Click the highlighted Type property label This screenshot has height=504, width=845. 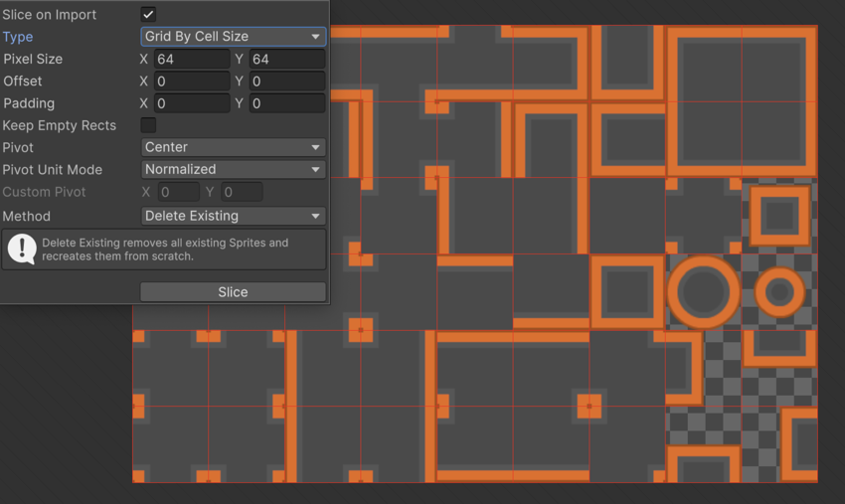point(18,37)
